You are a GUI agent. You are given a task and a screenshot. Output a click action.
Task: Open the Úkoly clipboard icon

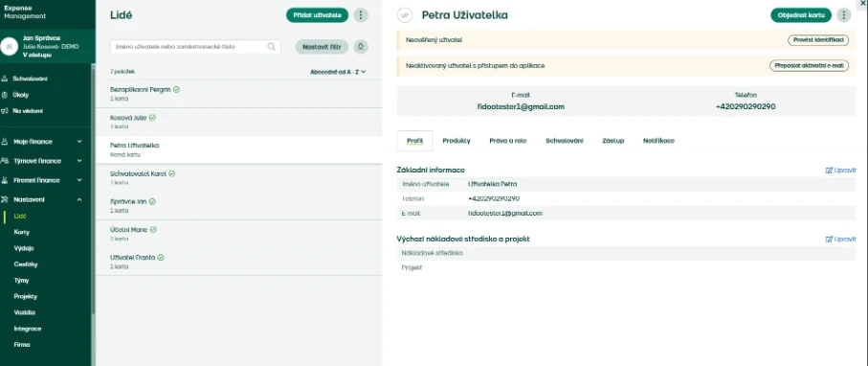[5, 95]
